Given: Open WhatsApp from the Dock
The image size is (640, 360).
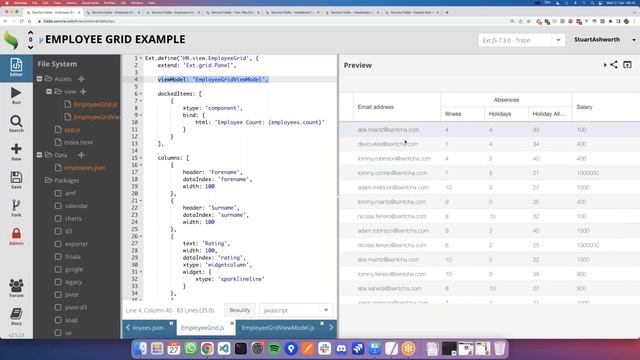Looking at the screenshot, I should tap(191, 349).
